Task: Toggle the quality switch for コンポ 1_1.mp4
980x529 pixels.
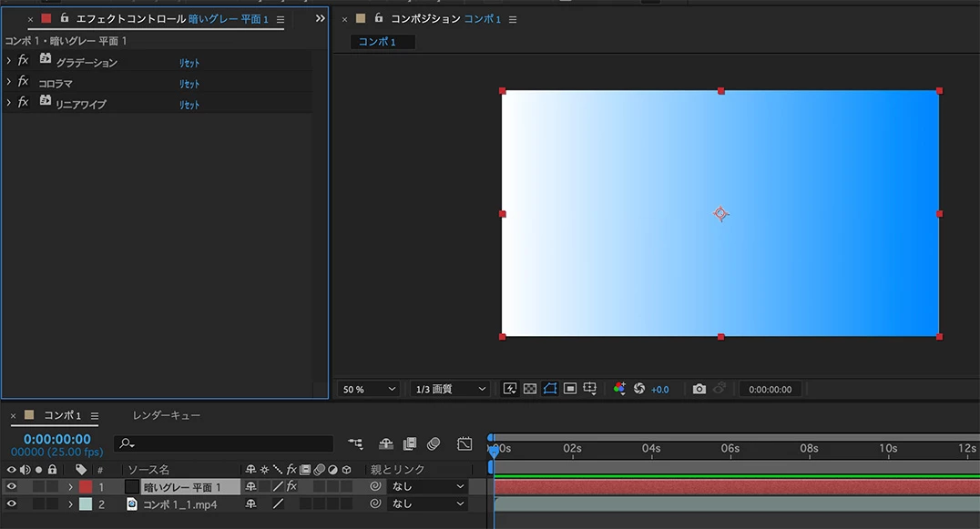Action: 278,504
